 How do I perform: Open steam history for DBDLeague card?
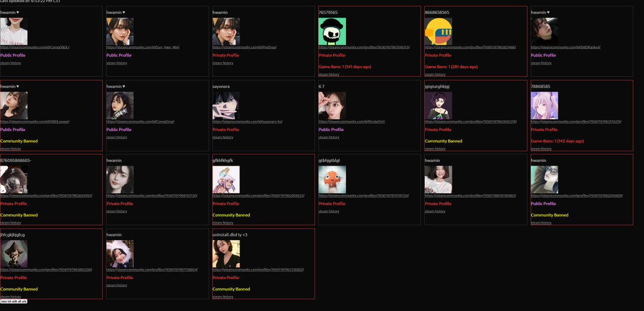[10, 149]
